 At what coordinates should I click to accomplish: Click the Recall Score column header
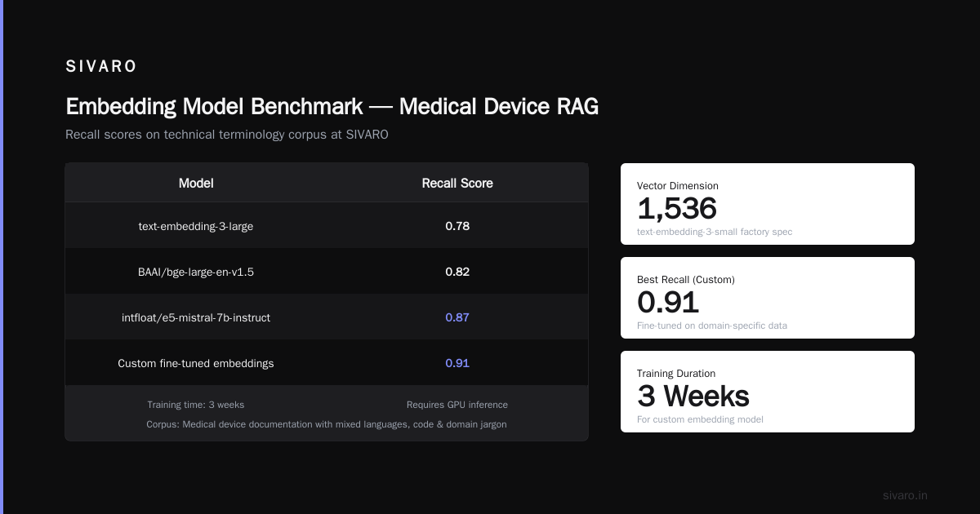tap(457, 184)
